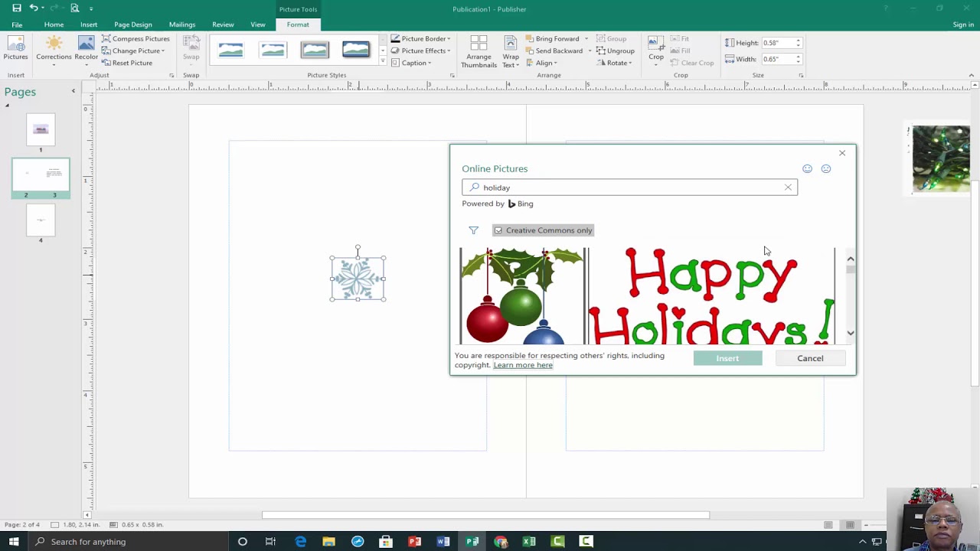Close the Online Pictures dialog
Image resolution: width=980 pixels, height=551 pixels.
pyautogui.click(x=842, y=153)
